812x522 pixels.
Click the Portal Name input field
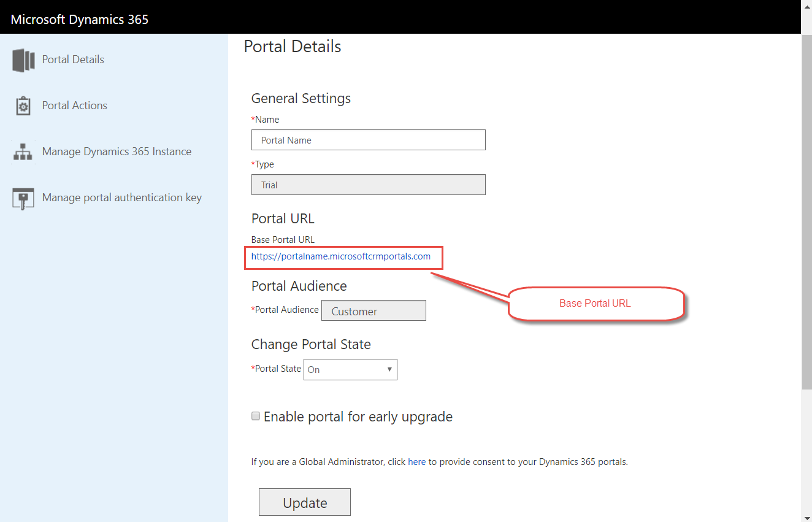click(x=368, y=140)
